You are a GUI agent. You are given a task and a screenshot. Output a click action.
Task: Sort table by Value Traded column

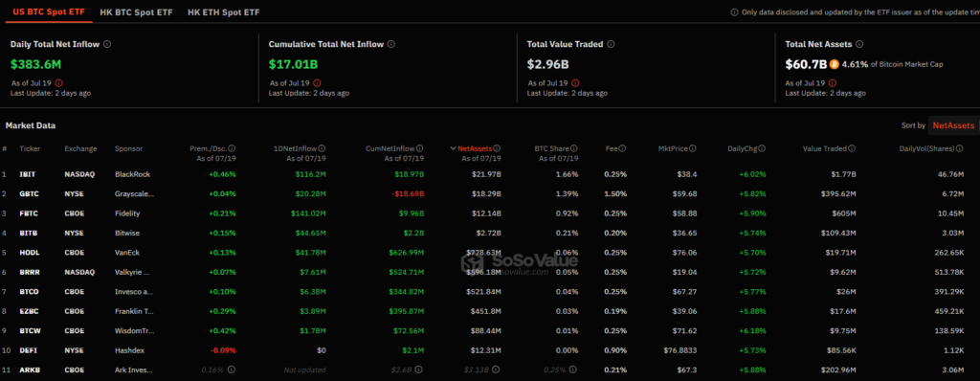tap(825, 149)
